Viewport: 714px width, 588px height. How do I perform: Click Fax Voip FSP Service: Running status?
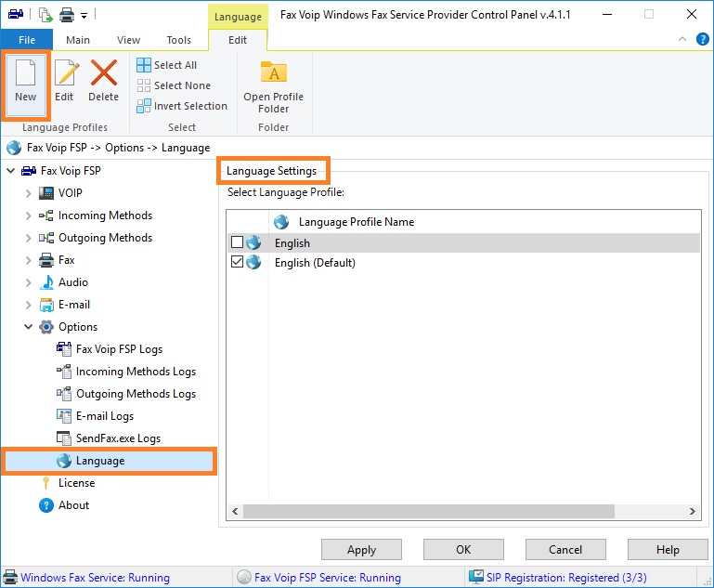pyautogui.click(x=328, y=578)
